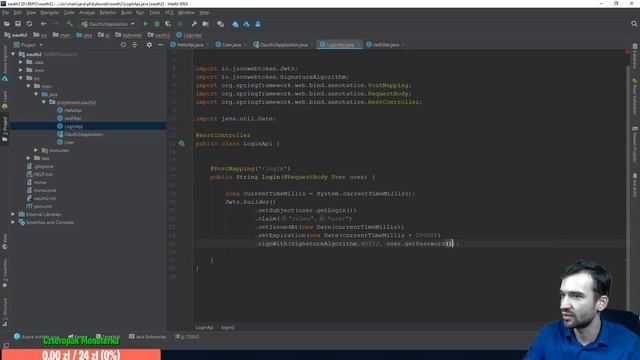This screenshot has width=640, height=360.
Task: Switch to the JwtFilter.java editor tab
Action: (385, 44)
